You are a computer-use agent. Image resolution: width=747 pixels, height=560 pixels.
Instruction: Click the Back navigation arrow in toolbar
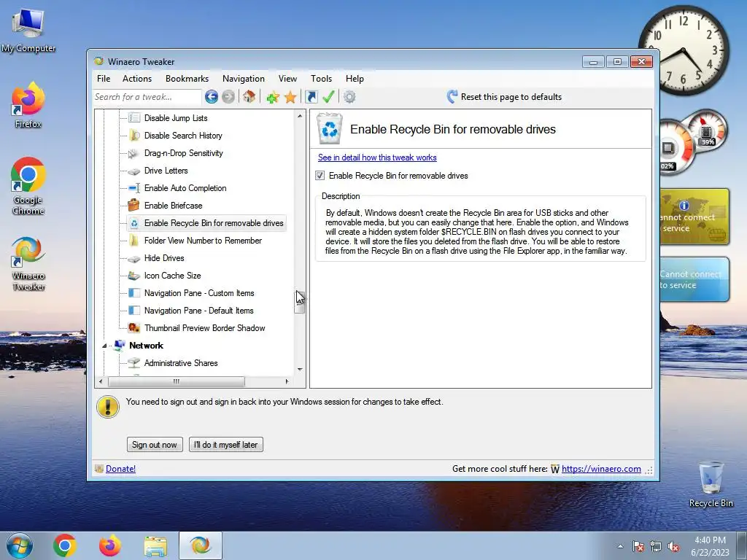tap(212, 97)
